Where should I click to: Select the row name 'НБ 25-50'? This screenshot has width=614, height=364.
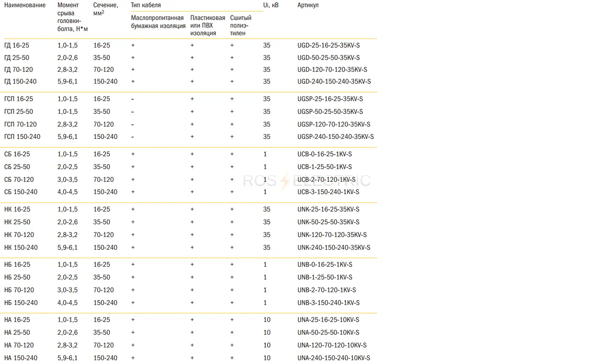pos(17,277)
